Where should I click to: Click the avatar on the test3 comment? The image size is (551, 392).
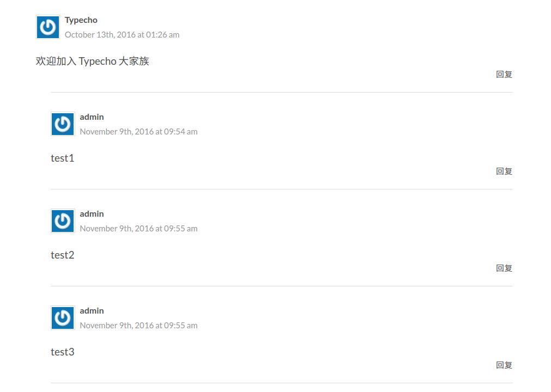[x=63, y=317]
